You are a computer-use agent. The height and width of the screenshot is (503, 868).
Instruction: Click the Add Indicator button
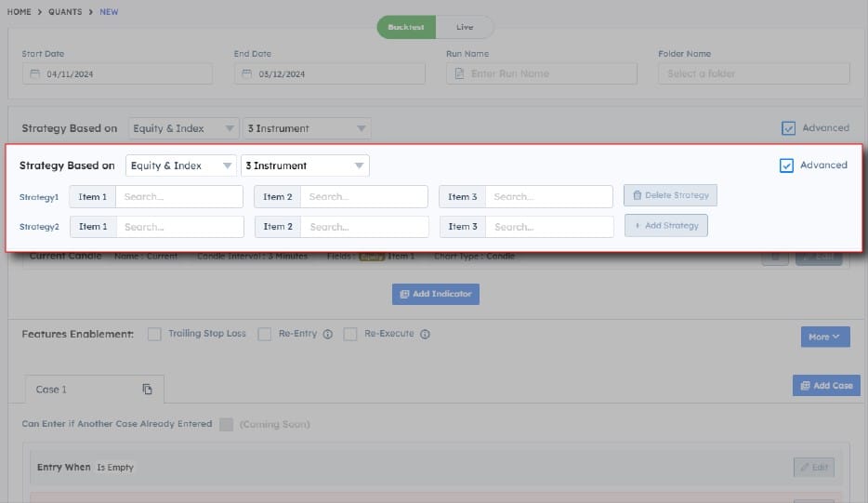435,294
